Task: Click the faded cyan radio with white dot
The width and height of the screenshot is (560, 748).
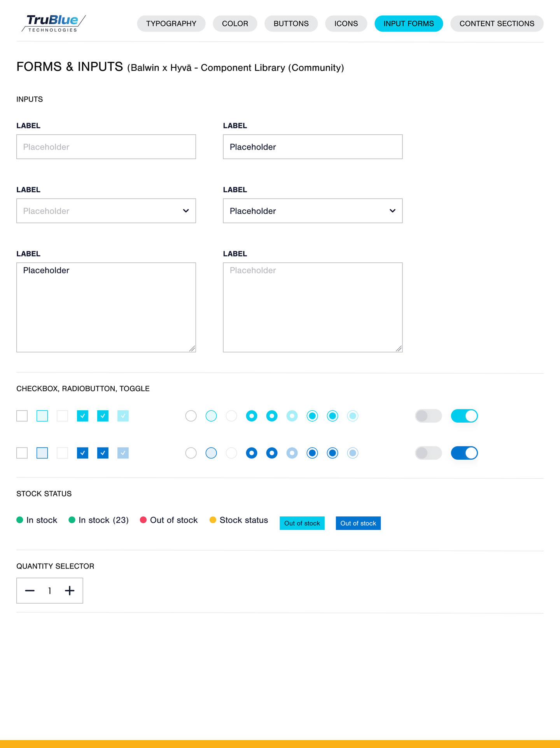Action: coord(292,416)
